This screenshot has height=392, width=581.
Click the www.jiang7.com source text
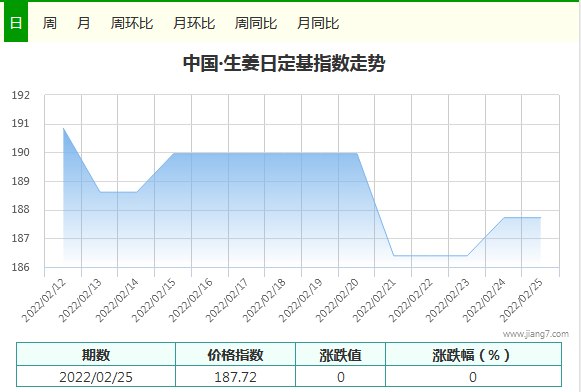click(535, 334)
